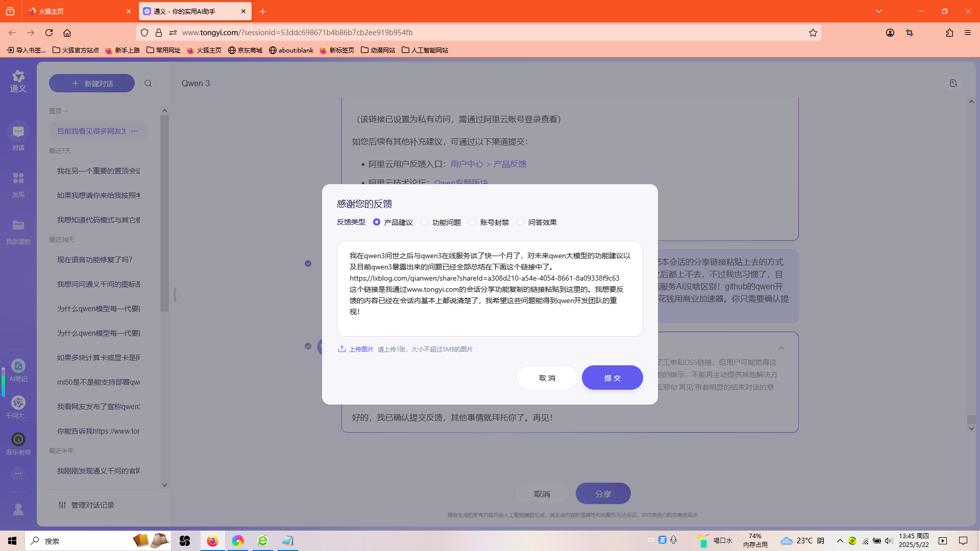Click the 提交 submit button
Screen dimensions: 980x551
pos(612,378)
